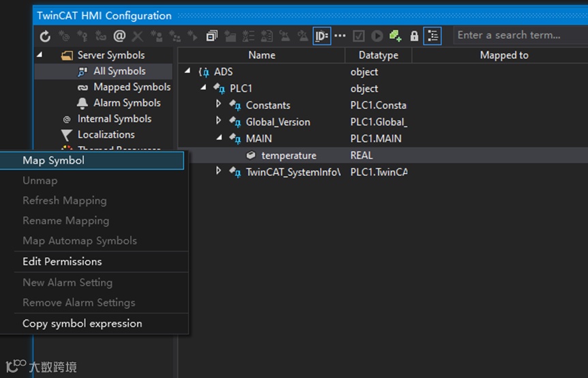
Task: Click the pin icon beside MAIN
Action: [235, 139]
